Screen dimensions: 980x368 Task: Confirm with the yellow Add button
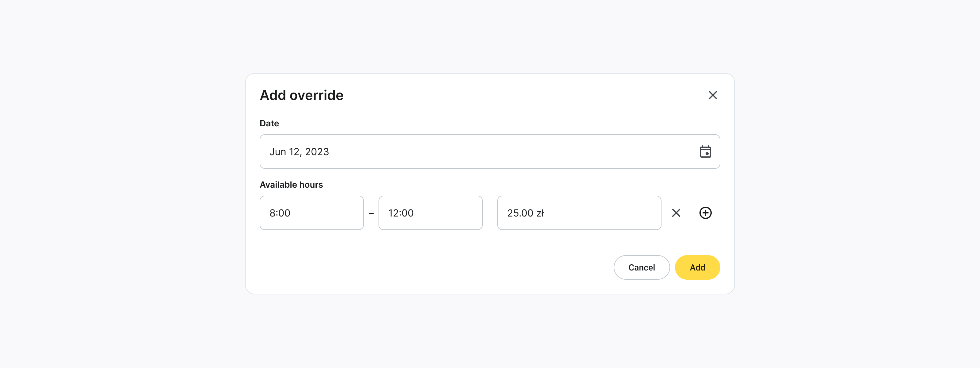[x=697, y=267]
